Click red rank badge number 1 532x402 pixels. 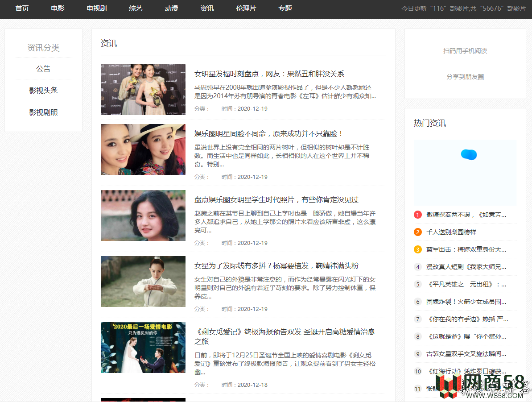(x=418, y=215)
